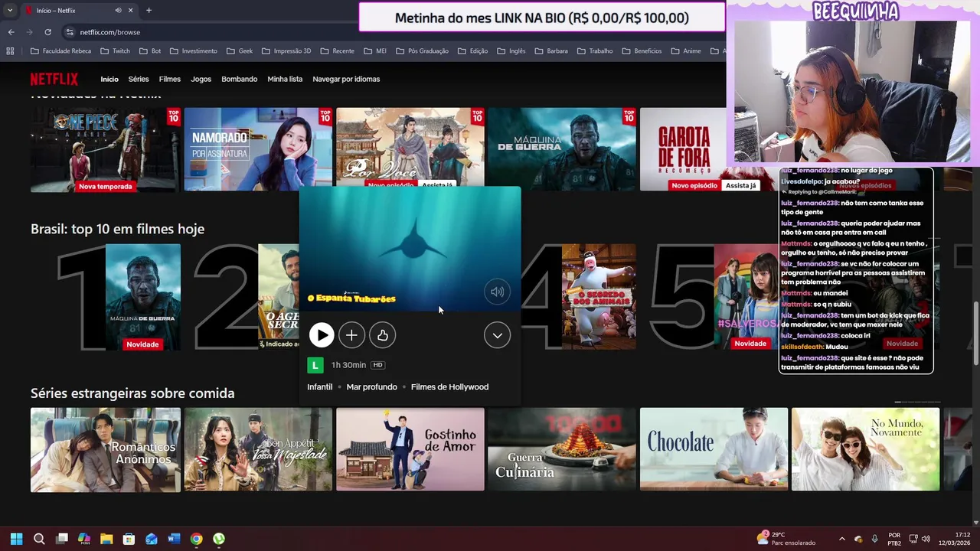Image resolution: width=980 pixels, height=551 pixels.
Task: Open Máquina de Guerra thumbnail in Novidades row
Action: click(x=562, y=149)
